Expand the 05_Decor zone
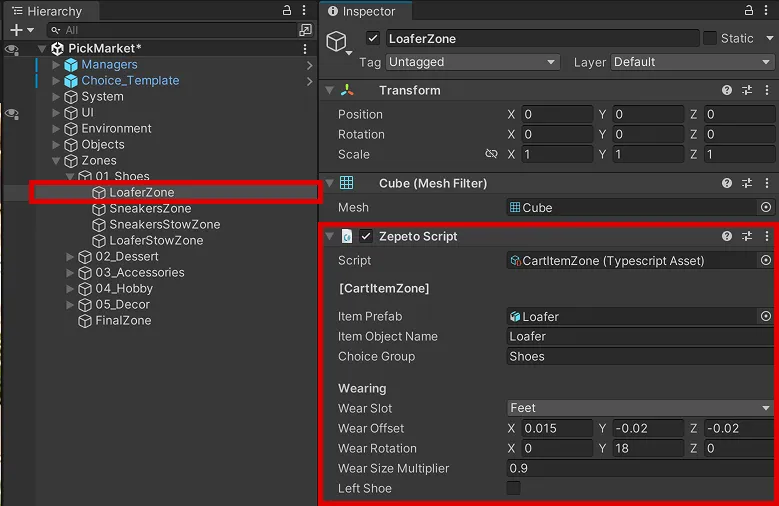 (x=70, y=305)
